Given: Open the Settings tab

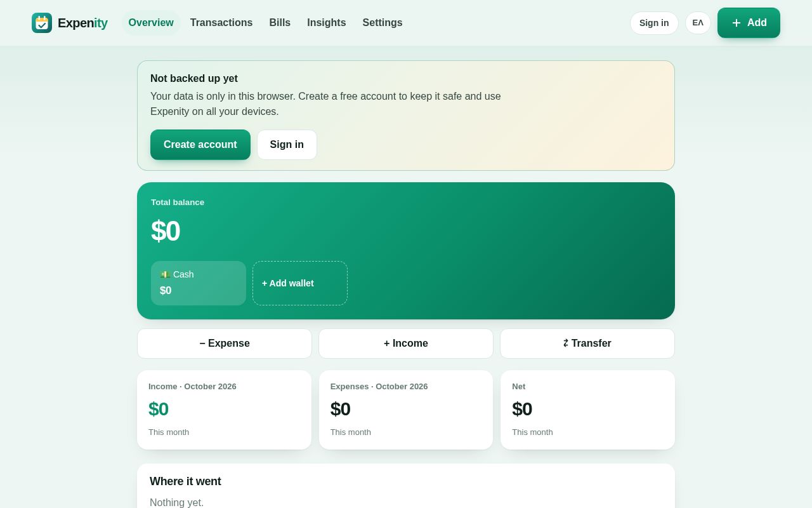Looking at the screenshot, I should coord(383,23).
